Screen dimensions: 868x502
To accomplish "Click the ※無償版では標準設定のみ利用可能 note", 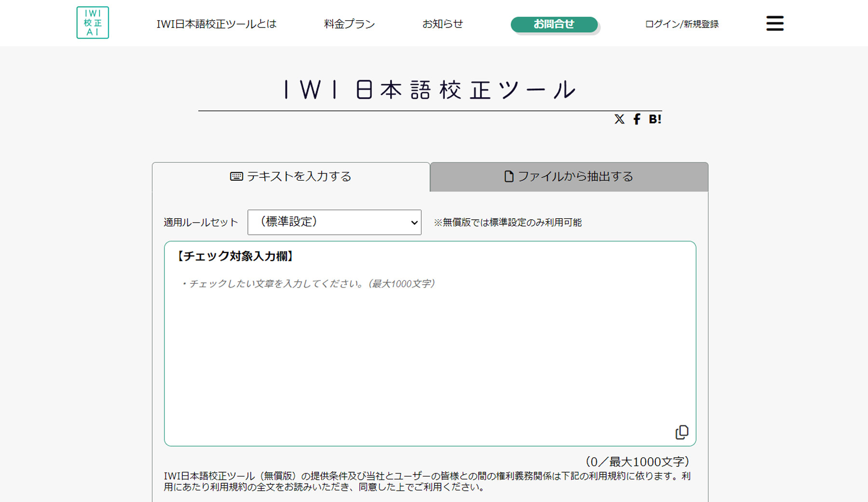I will [x=508, y=223].
